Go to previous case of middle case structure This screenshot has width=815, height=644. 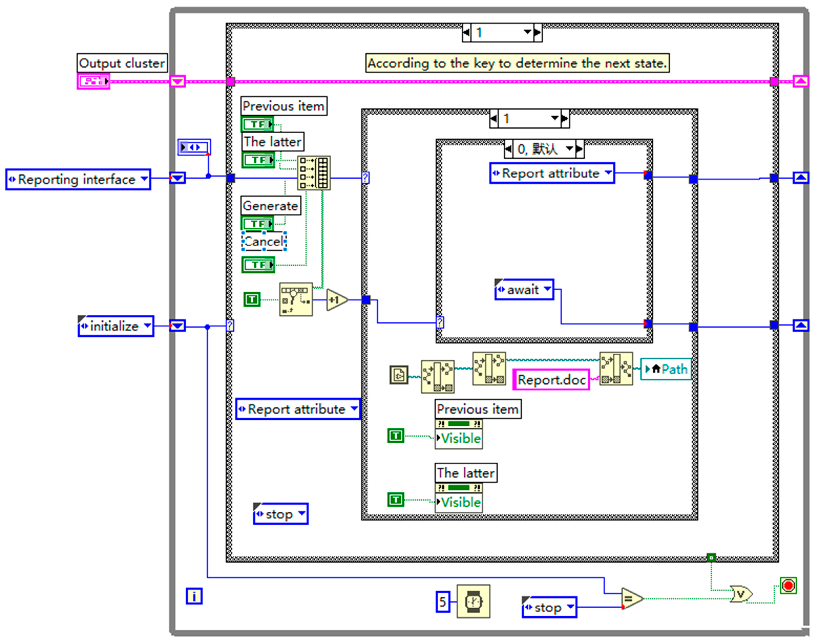pos(494,119)
